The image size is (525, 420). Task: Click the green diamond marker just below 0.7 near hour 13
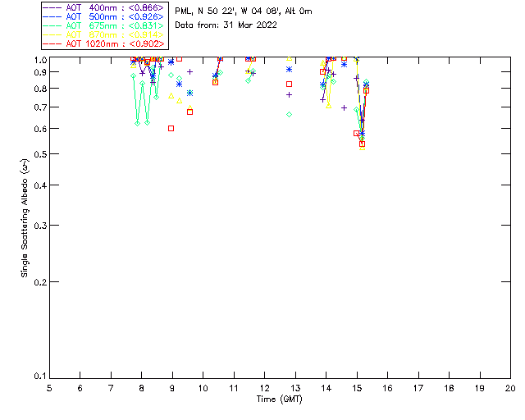(x=289, y=114)
